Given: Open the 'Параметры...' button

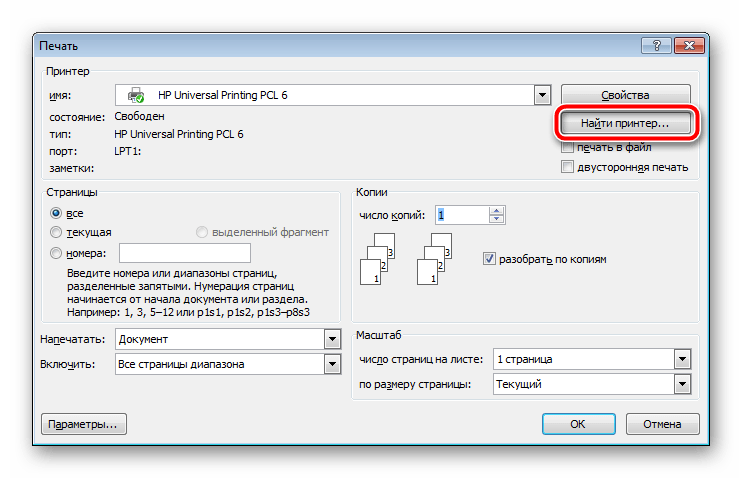Looking at the screenshot, I should (x=84, y=424).
